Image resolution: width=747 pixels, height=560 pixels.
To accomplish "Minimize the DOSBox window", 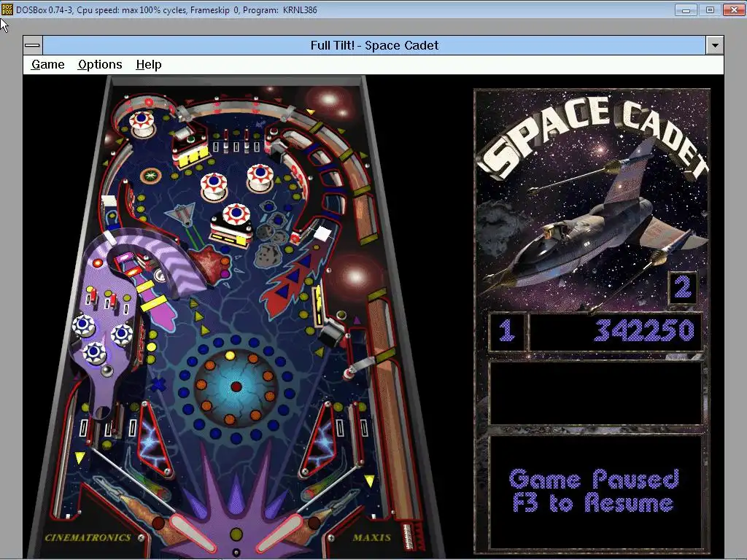I will [686, 10].
